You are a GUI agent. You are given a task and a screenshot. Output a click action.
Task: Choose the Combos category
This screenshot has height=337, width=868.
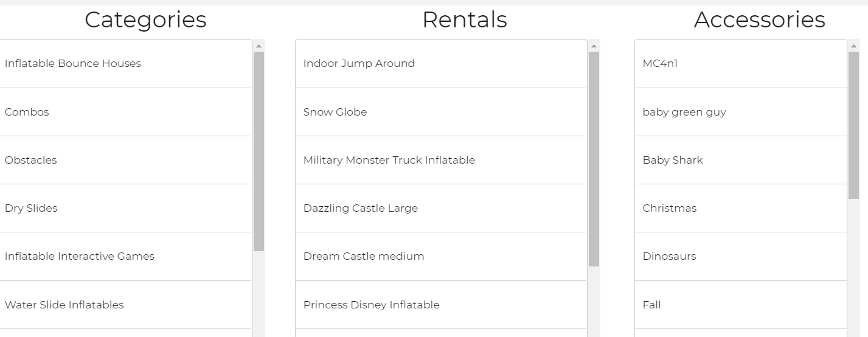[x=27, y=112]
